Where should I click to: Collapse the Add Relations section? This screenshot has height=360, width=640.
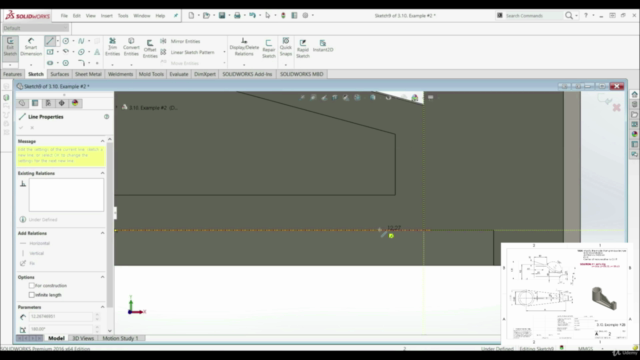point(102,233)
